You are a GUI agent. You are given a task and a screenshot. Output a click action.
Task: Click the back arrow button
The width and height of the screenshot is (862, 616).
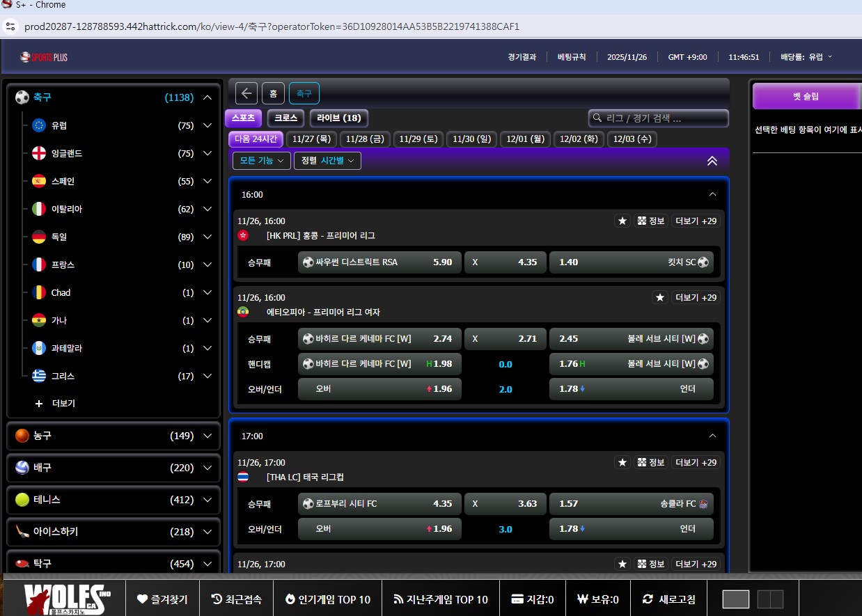coord(246,93)
